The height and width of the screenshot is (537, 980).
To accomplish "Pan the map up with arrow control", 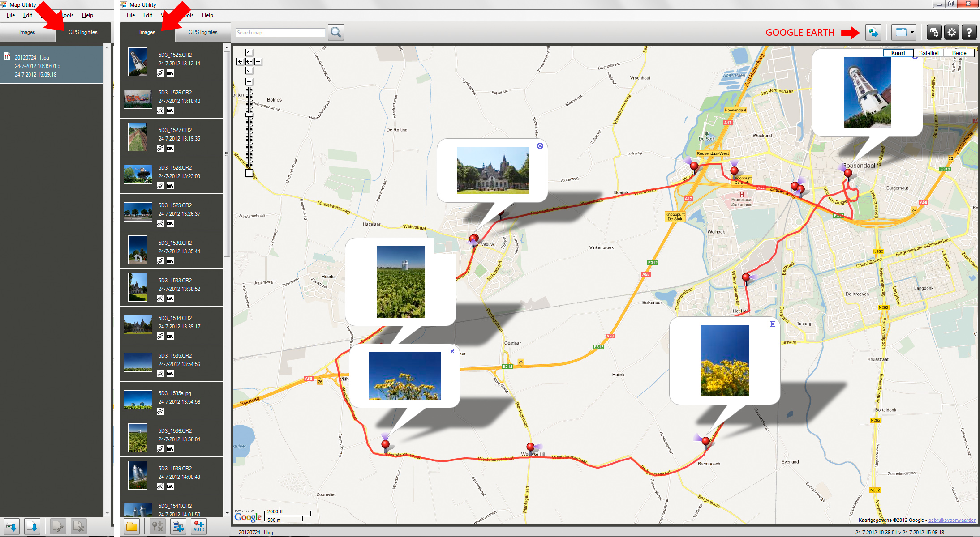I will click(249, 53).
